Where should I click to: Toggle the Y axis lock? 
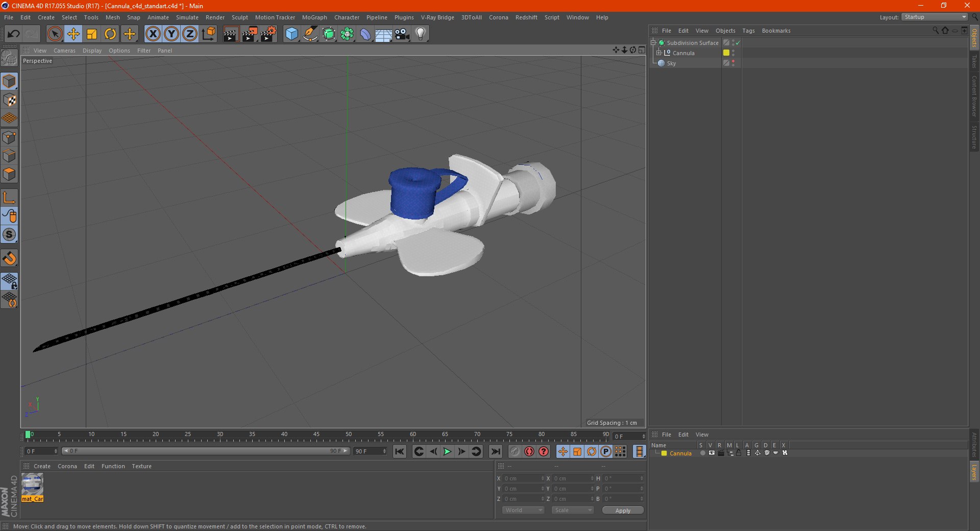(x=171, y=34)
